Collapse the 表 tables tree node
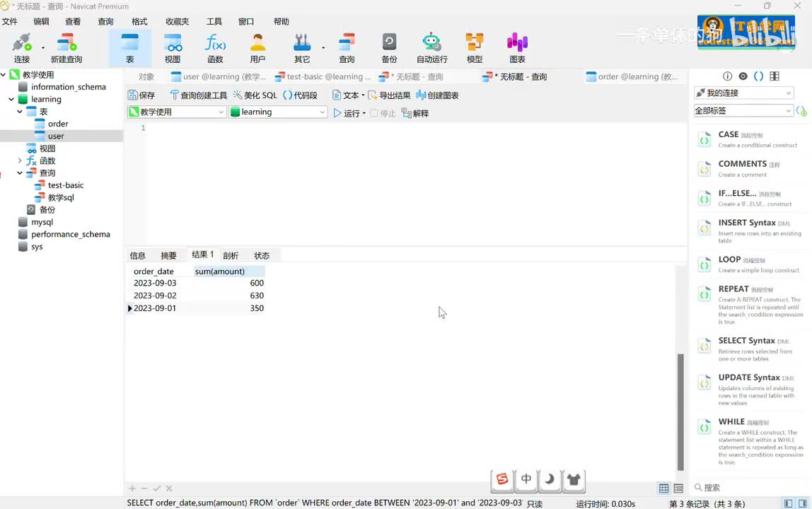The height and width of the screenshot is (509, 812). click(20, 111)
